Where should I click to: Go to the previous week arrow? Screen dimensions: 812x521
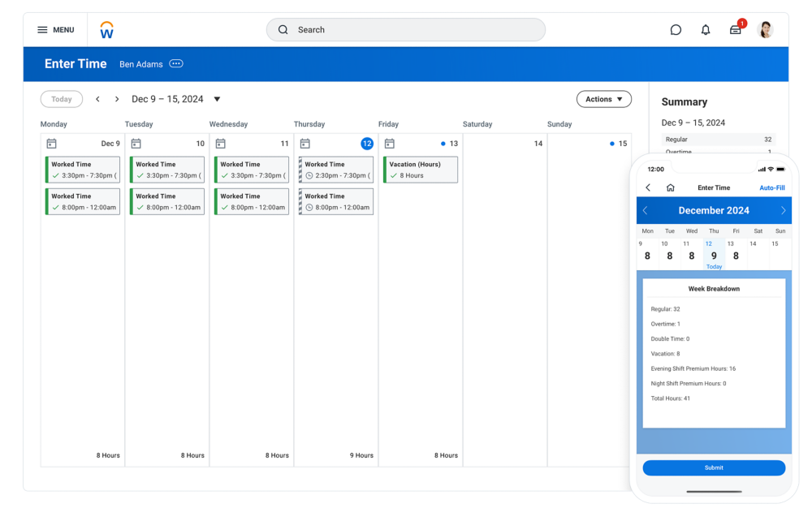tap(97, 99)
